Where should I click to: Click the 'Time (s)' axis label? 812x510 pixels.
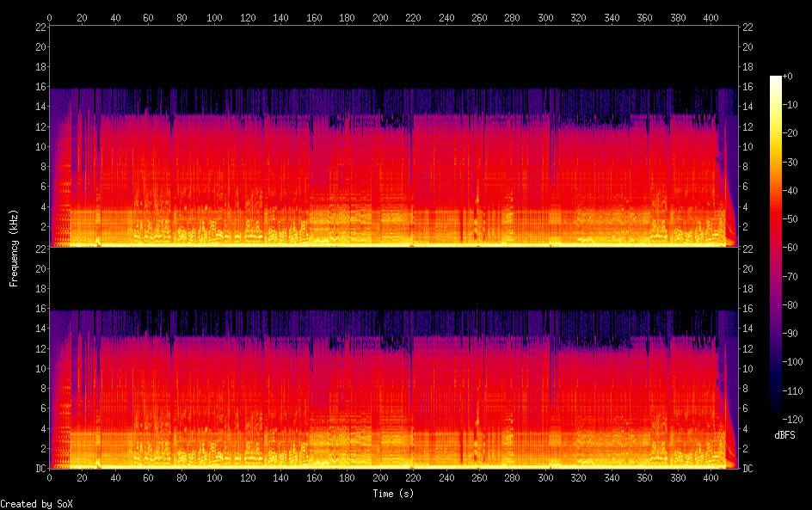(x=393, y=494)
